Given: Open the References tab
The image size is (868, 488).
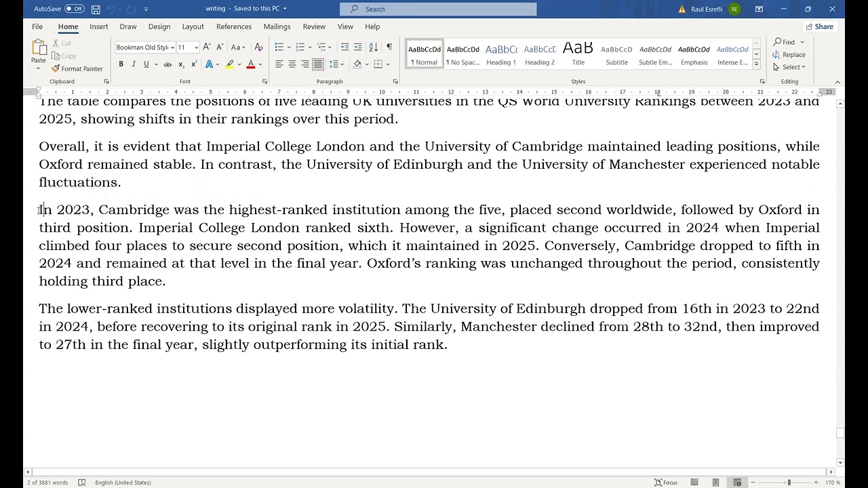Looking at the screenshot, I should pos(234,26).
